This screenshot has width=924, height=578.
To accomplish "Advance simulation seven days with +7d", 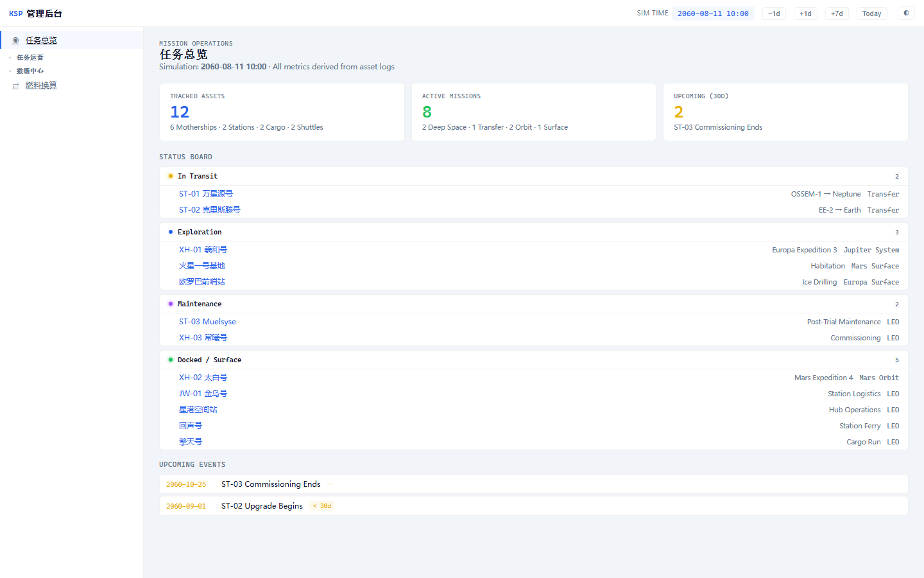I will (837, 13).
